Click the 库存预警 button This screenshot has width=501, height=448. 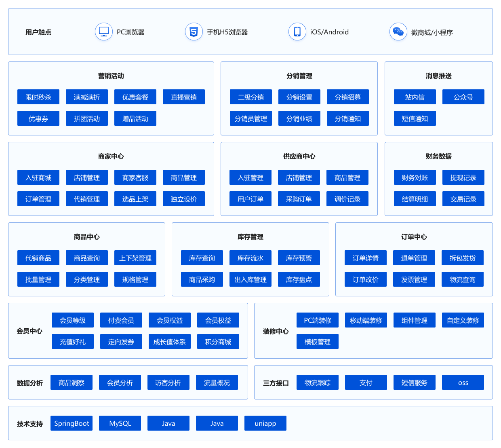(x=299, y=258)
